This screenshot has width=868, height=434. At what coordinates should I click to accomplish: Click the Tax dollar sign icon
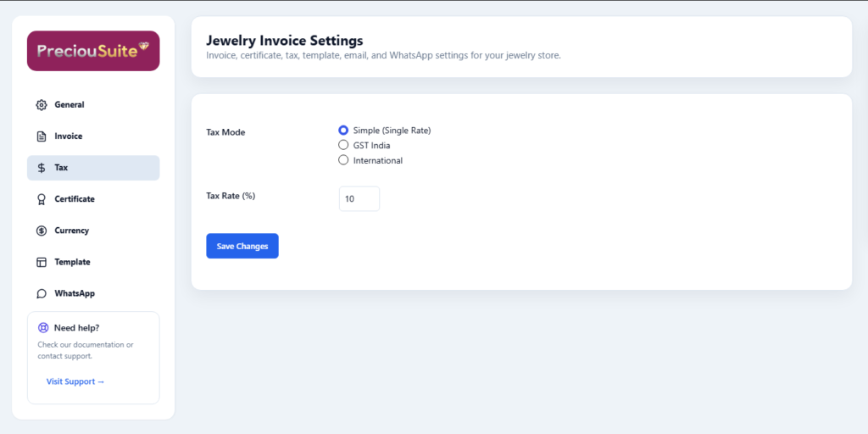(x=42, y=168)
